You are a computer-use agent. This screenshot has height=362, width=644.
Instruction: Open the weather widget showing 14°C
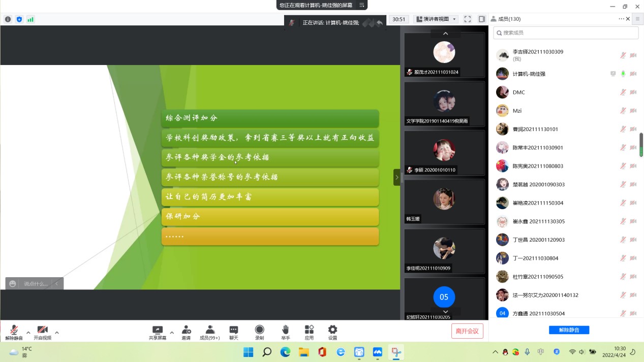pyautogui.click(x=21, y=352)
